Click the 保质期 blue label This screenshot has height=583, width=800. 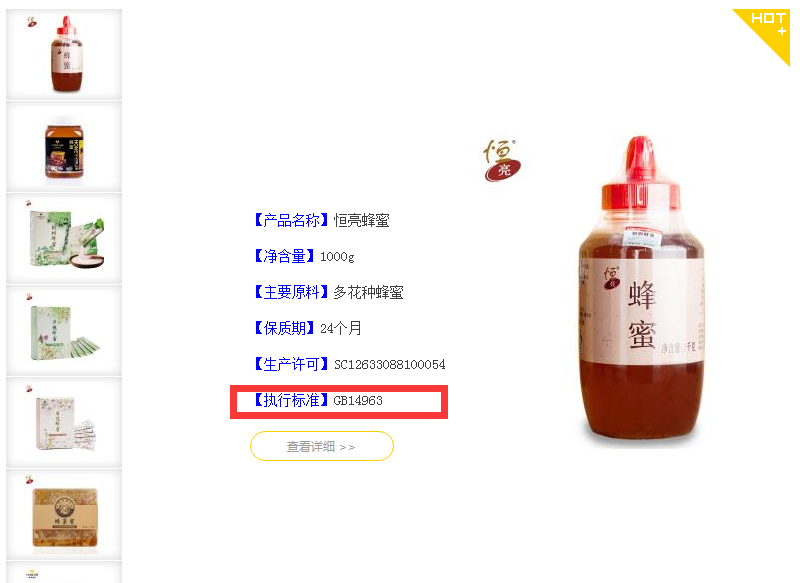click(284, 328)
